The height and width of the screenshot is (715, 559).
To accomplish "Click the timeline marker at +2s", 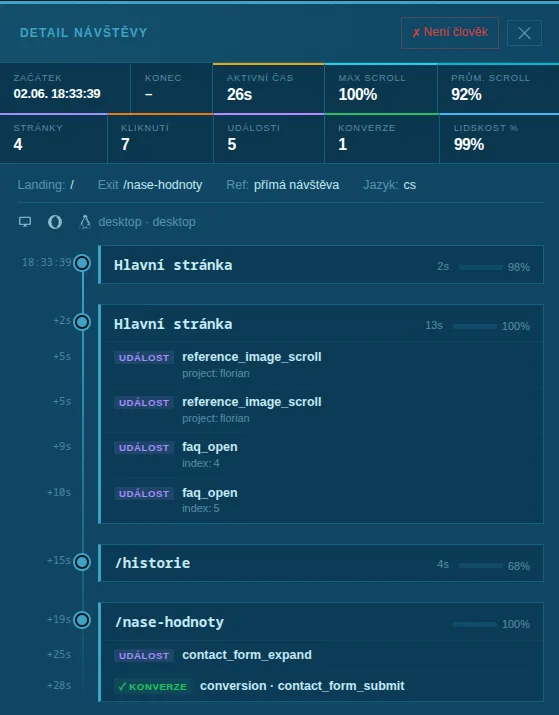I will click(82, 322).
